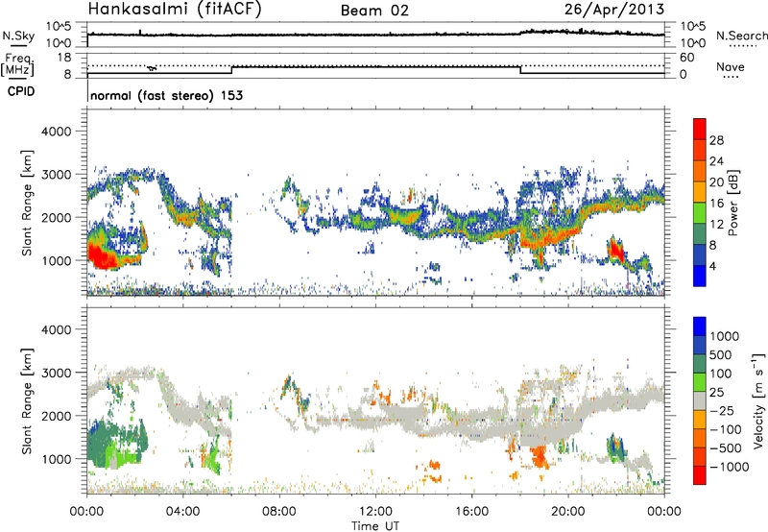Image resolution: width=768 pixels, height=532 pixels.
Task: Click the 60 label on the Nave axis
Action: (686, 58)
